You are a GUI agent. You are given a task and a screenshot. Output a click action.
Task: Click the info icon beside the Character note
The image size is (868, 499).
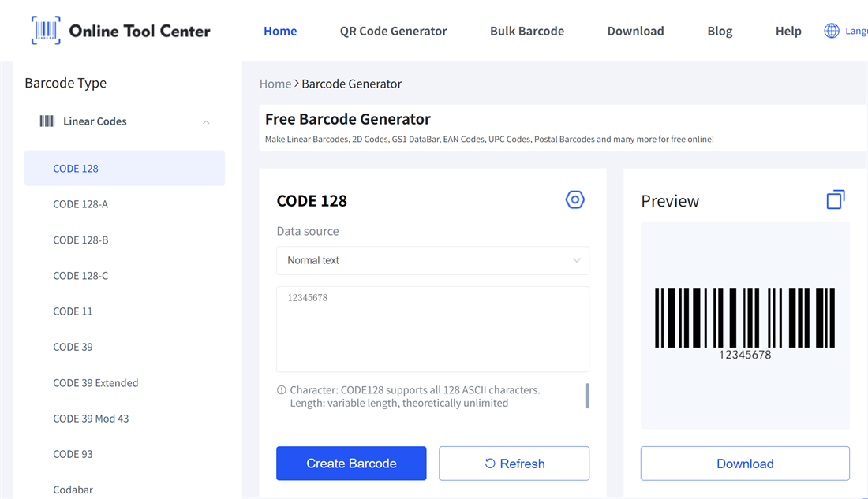(x=282, y=389)
